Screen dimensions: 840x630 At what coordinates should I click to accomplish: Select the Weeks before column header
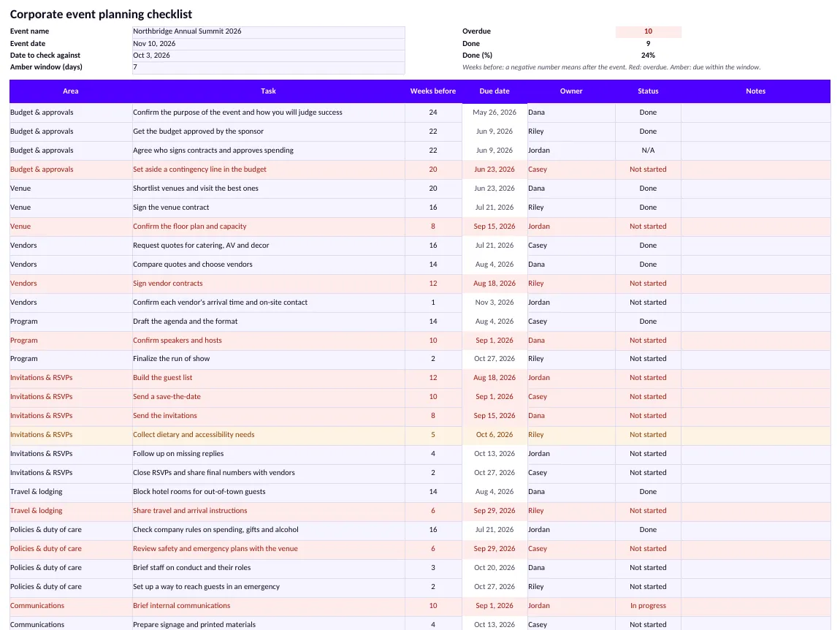coord(433,91)
